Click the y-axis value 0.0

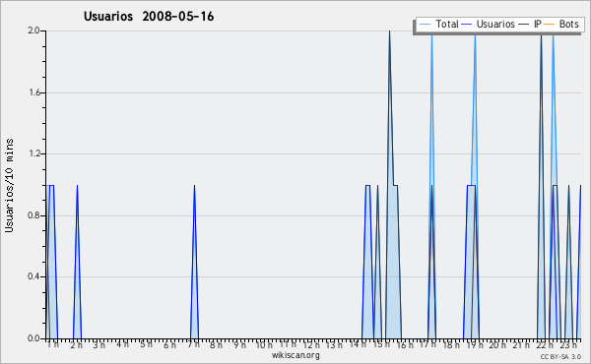(33, 338)
